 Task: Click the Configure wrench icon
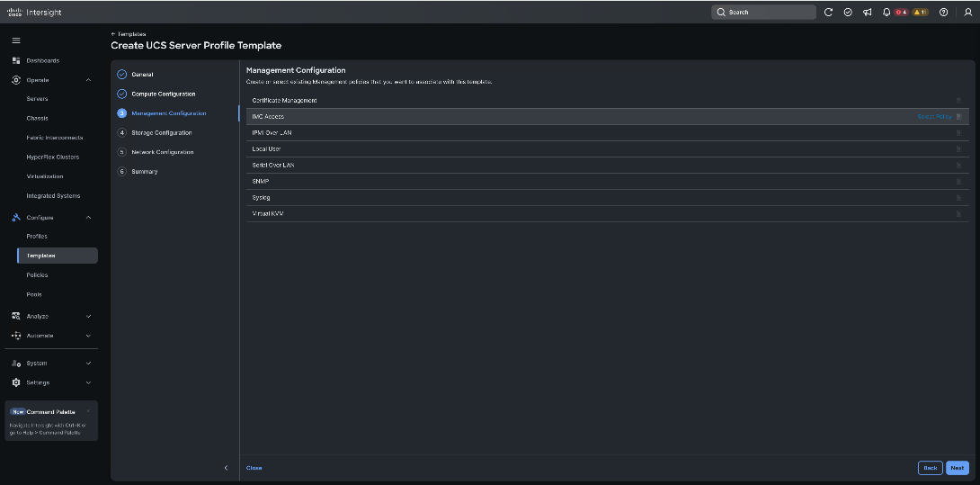click(x=16, y=217)
